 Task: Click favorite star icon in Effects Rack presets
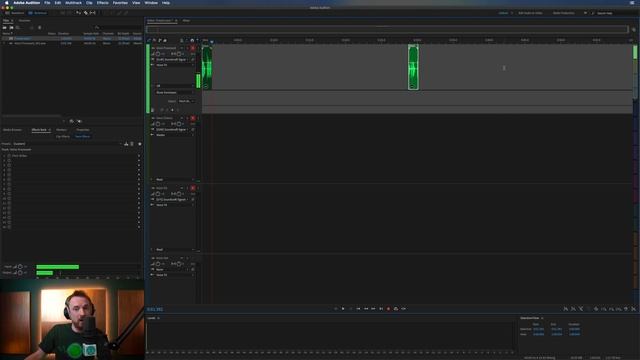(x=140, y=144)
